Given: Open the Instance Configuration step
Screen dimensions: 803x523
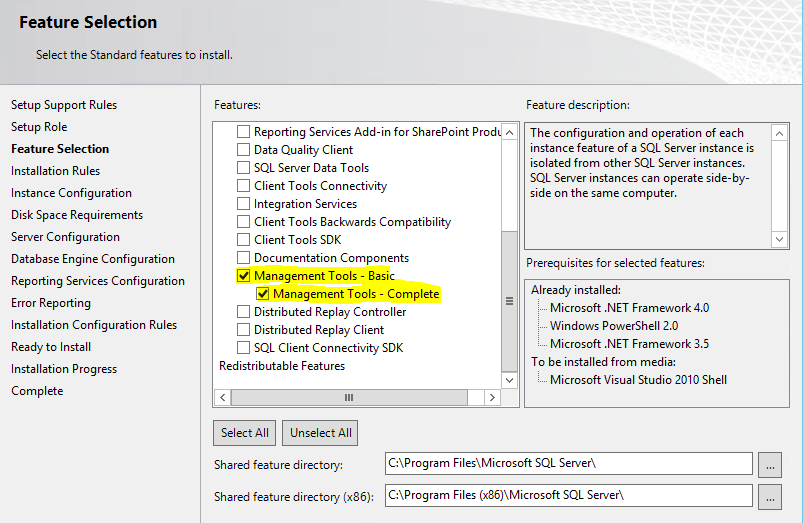Looking at the screenshot, I should 71,193.
